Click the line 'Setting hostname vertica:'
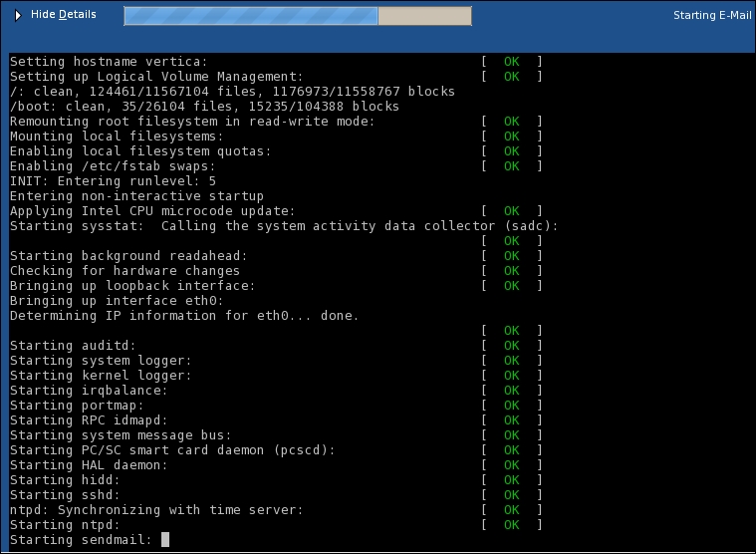Image resolution: width=756 pixels, height=554 pixels. pyautogui.click(x=109, y=62)
